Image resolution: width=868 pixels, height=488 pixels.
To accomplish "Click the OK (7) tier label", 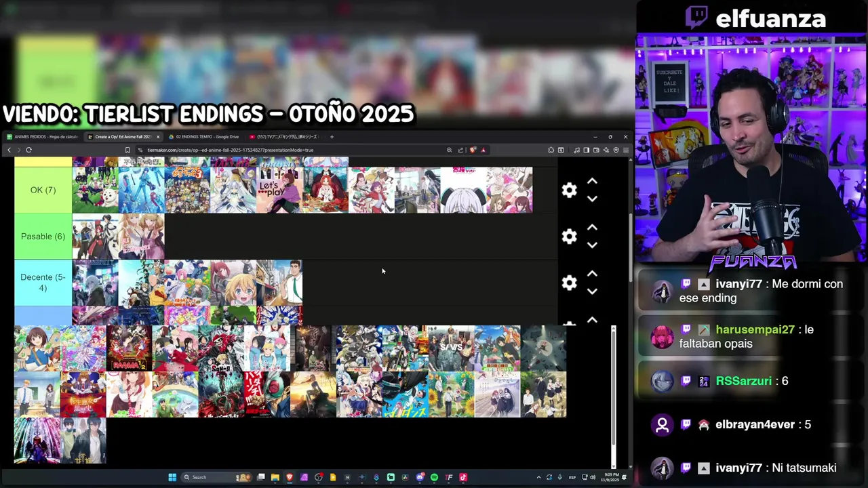I will [43, 190].
